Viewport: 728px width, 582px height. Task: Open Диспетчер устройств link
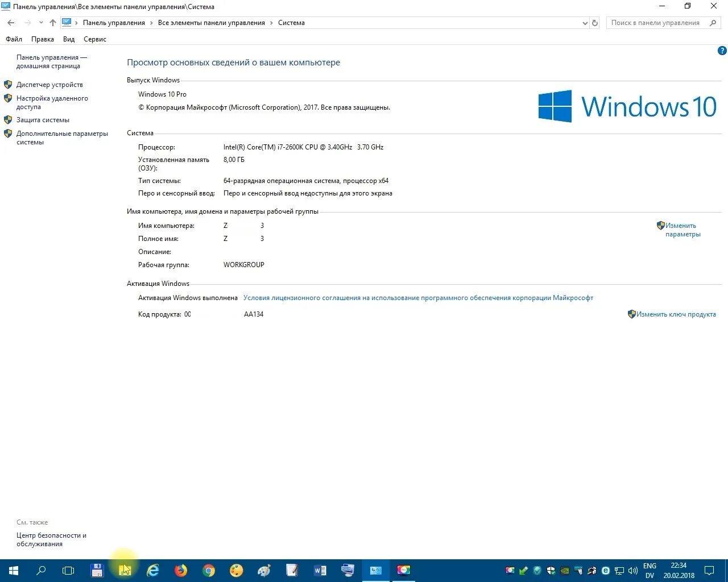pos(49,85)
